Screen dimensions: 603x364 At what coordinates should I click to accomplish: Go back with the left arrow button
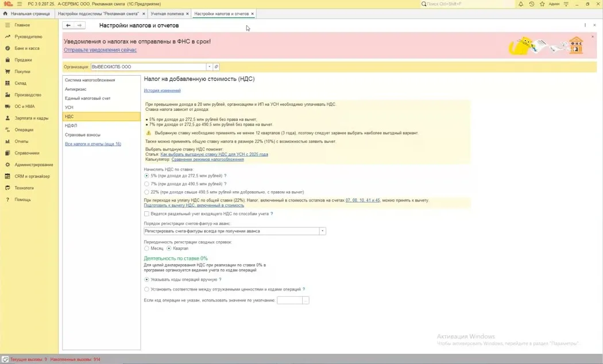pyautogui.click(x=68, y=25)
